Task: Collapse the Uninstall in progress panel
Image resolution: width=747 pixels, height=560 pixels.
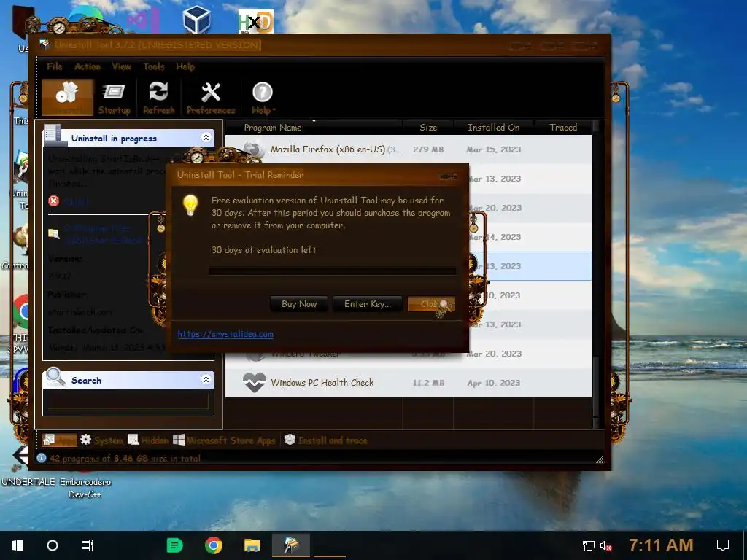Action: point(206,138)
